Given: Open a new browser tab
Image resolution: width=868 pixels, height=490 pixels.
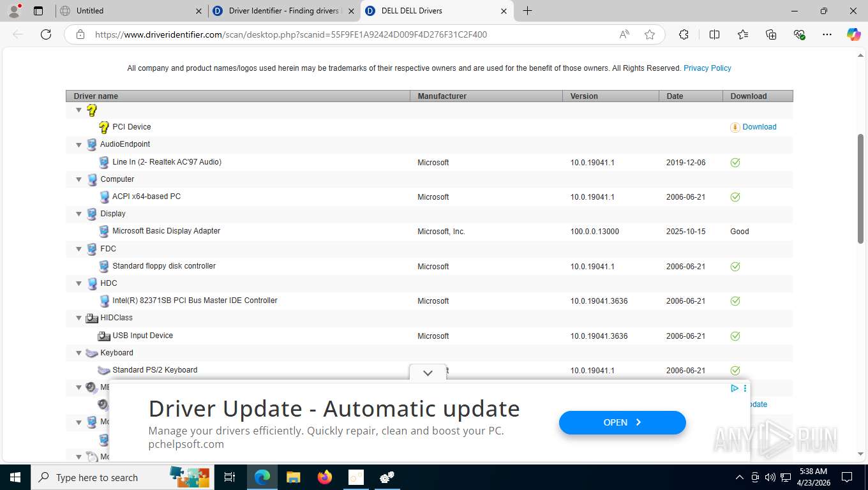Looking at the screenshot, I should [x=527, y=11].
